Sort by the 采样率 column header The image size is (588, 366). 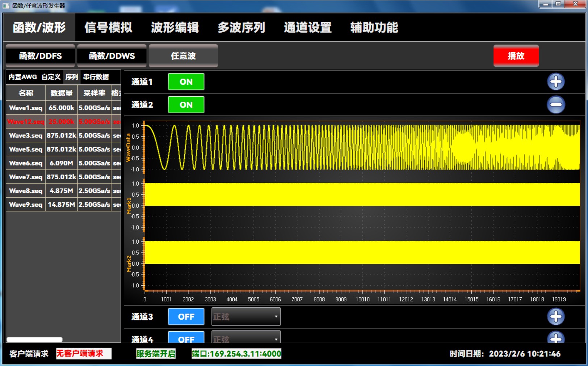pyautogui.click(x=94, y=93)
